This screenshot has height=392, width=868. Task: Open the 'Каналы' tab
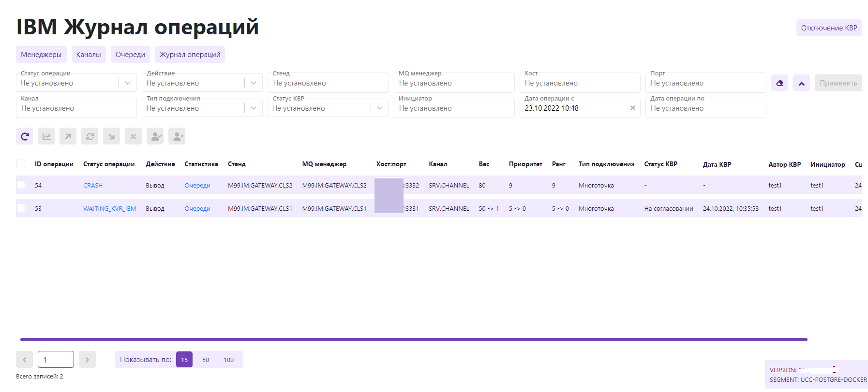tap(89, 55)
